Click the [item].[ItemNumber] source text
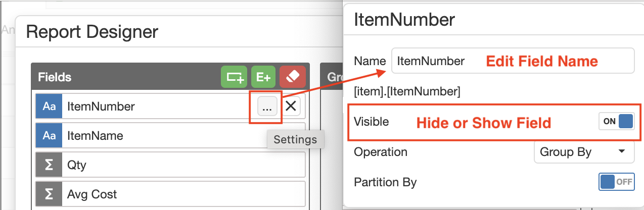Screen dimensions: 644x210 [407, 92]
